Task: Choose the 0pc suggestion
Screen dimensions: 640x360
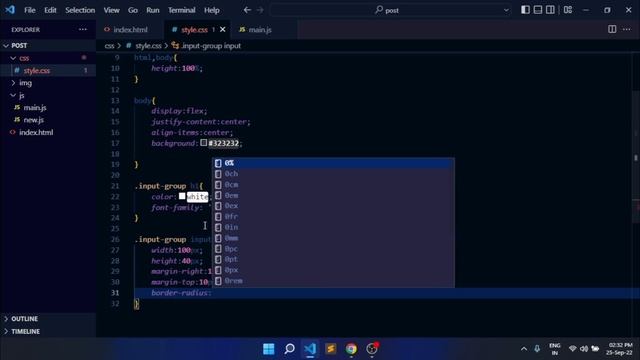Action: 333,249
